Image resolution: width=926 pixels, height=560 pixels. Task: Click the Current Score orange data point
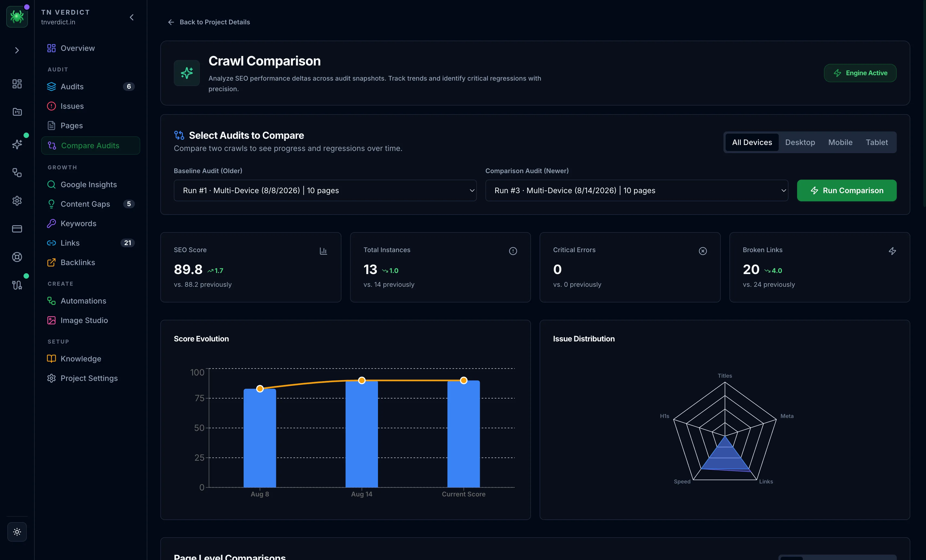[x=463, y=380]
